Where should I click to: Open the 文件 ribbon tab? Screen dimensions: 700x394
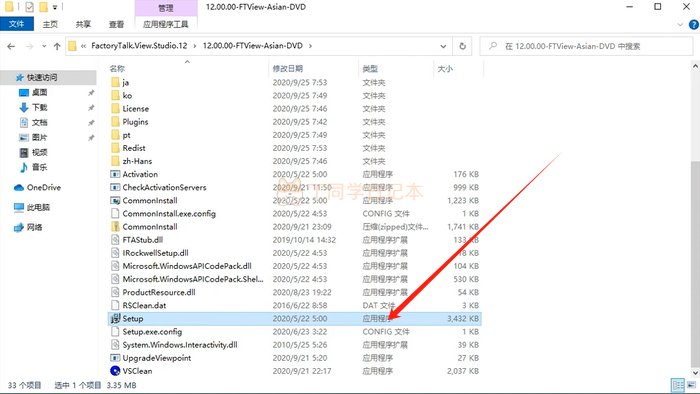pyautogui.click(x=17, y=24)
